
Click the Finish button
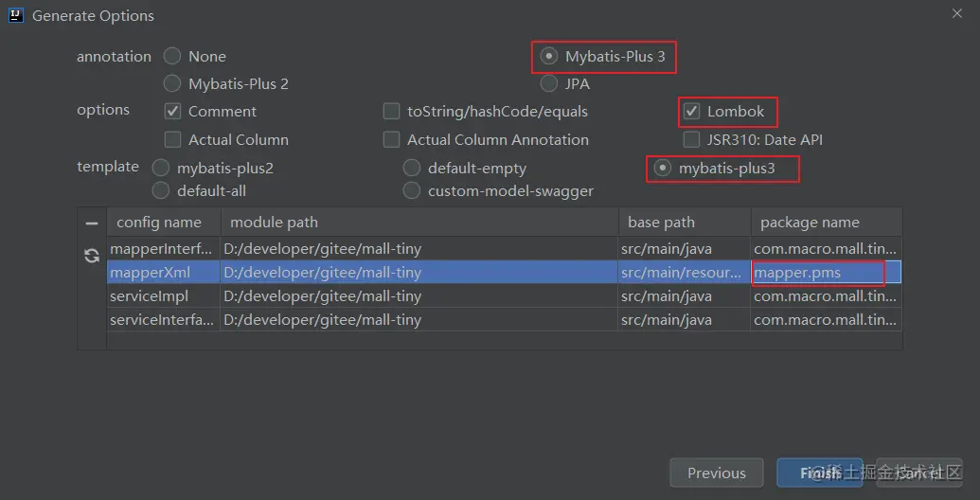coord(819,473)
